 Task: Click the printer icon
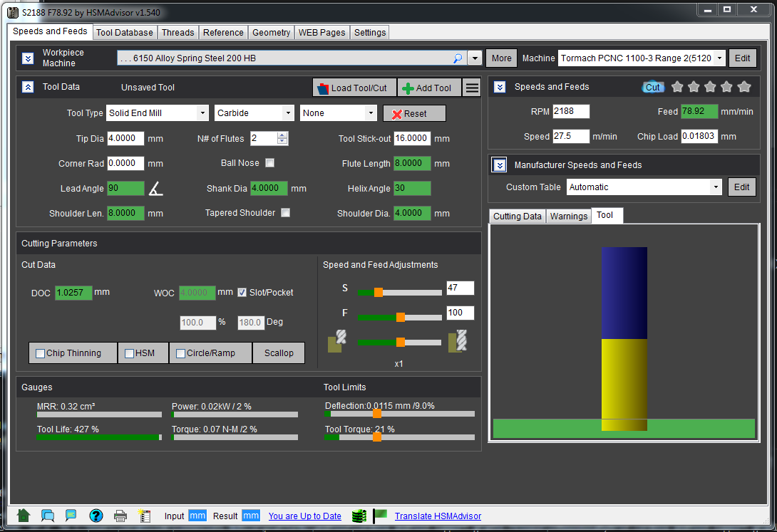(x=120, y=516)
